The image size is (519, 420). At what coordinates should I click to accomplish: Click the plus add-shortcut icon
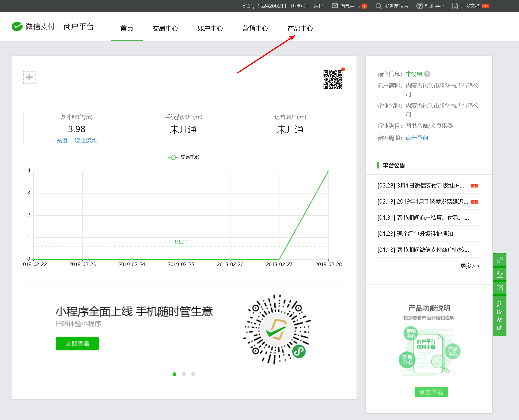pos(29,77)
